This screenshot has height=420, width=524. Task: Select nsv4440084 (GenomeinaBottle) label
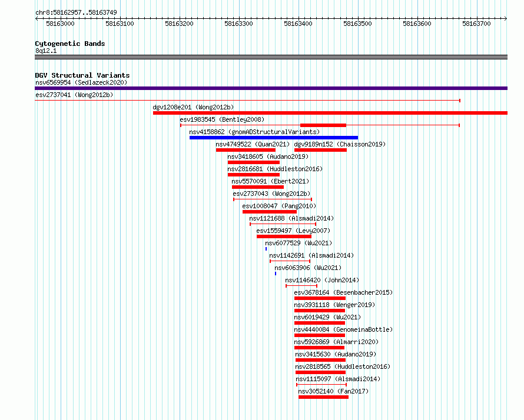click(343, 329)
